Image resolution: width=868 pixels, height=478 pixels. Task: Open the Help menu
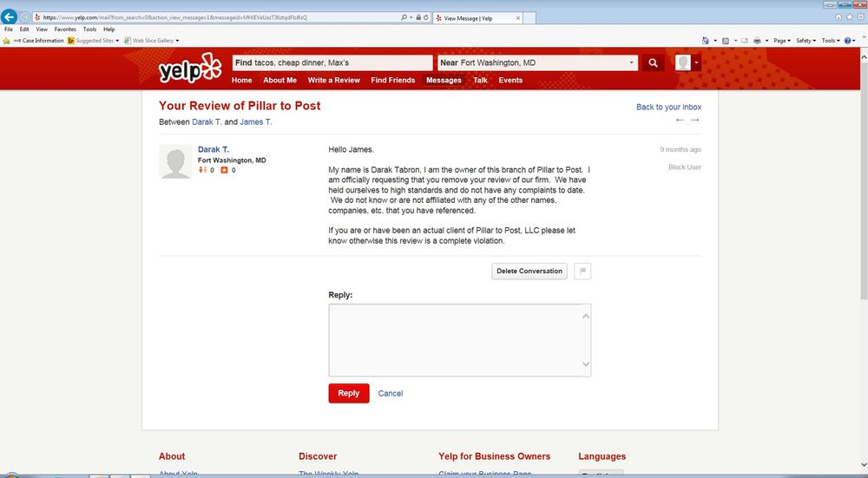point(109,29)
